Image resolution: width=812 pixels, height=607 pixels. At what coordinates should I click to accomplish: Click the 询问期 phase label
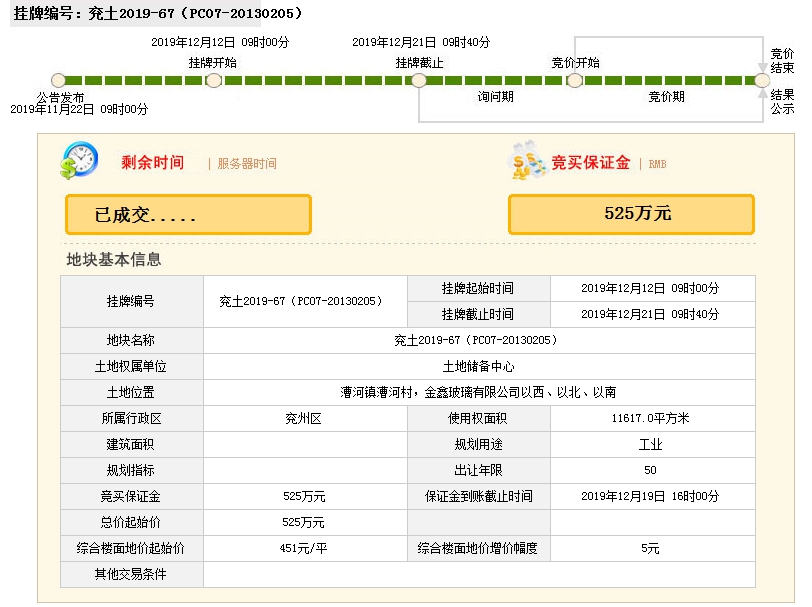495,97
